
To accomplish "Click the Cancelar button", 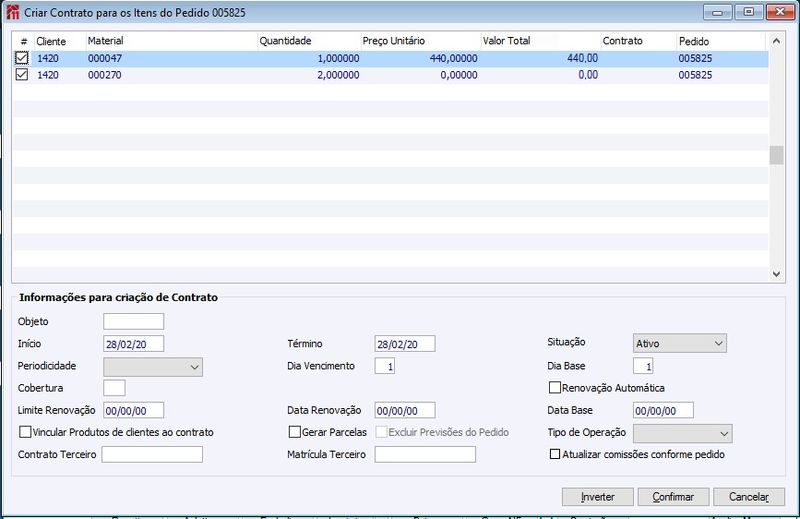I will (748, 497).
